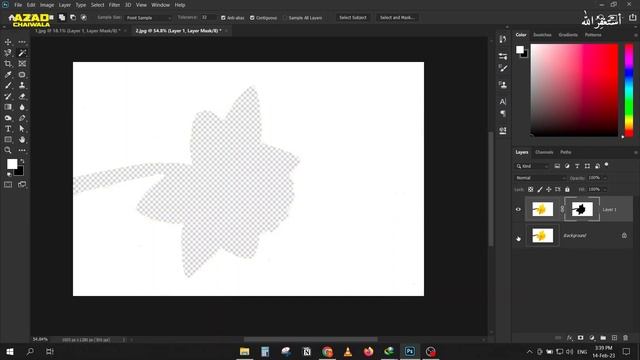Image resolution: width=640 pixels, height=360 pixels.
Task: Pick a color in the color field
Action: [574, 90]
